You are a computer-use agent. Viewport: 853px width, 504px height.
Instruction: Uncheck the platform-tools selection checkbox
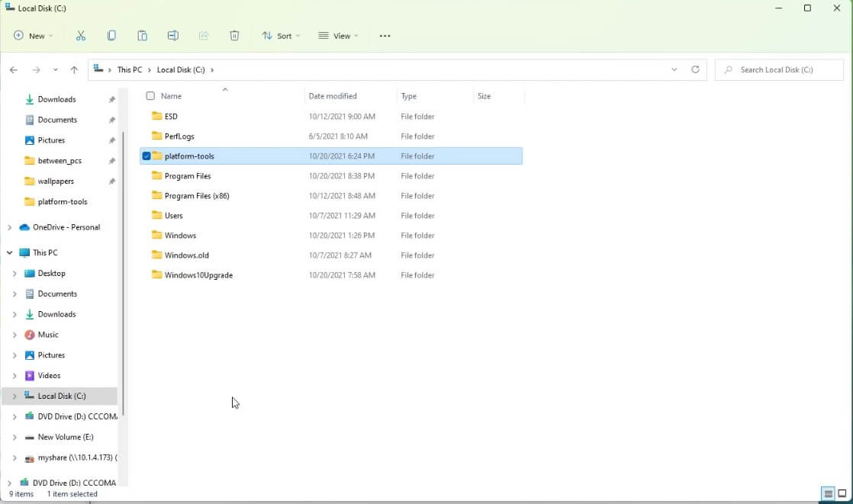point(146,156)
